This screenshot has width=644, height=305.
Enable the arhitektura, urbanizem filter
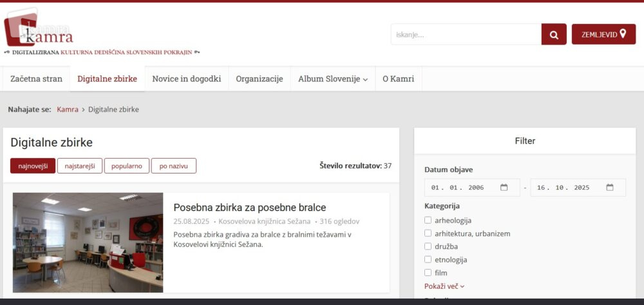[428, 233]
